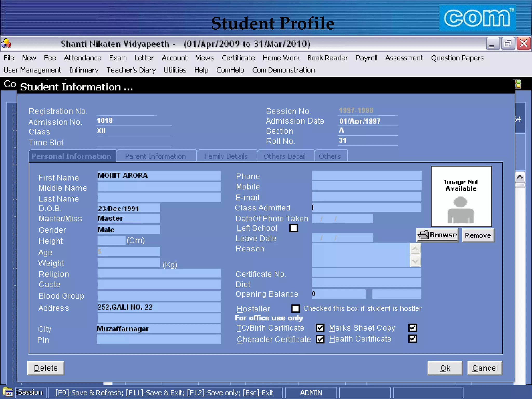Open the Payroll menu

367,58
